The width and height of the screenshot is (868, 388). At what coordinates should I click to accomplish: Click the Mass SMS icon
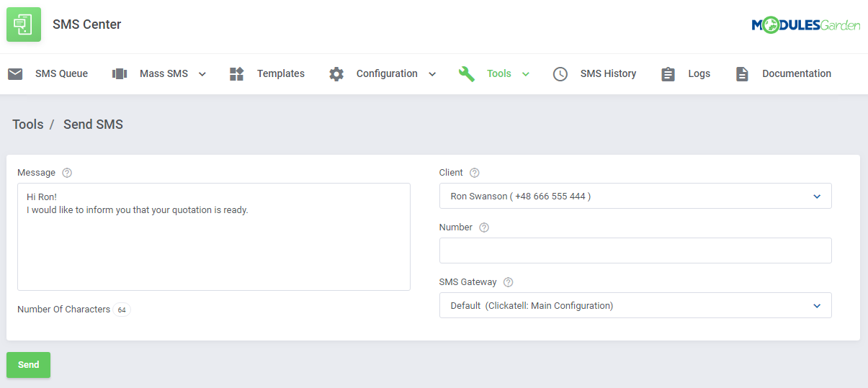tap(120, 73)
